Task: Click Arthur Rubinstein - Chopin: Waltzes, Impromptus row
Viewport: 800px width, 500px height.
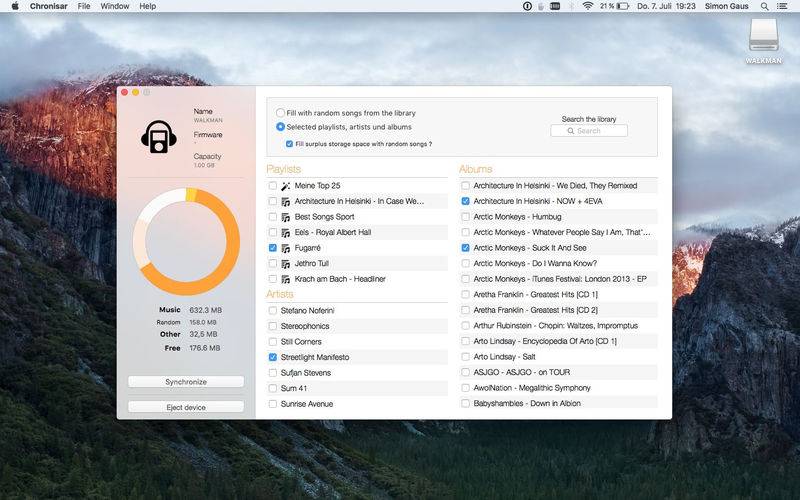Action: pyautogui.click(x=558, y=326)
